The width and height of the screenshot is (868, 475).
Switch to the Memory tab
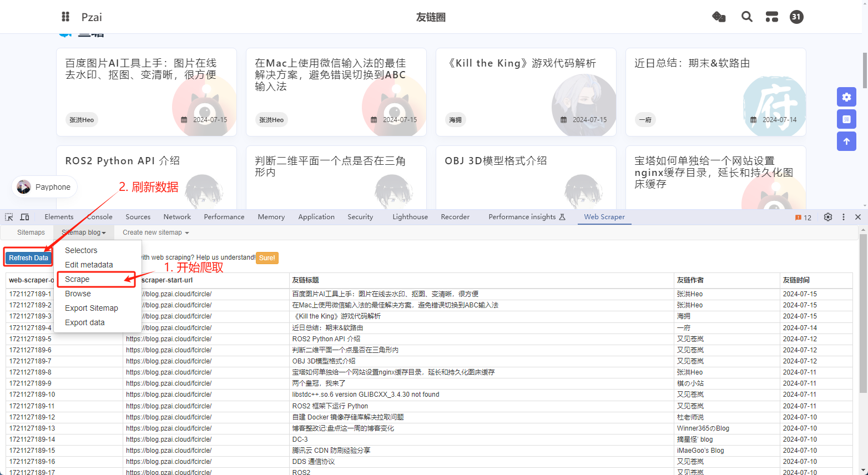(x=271, y=217)
